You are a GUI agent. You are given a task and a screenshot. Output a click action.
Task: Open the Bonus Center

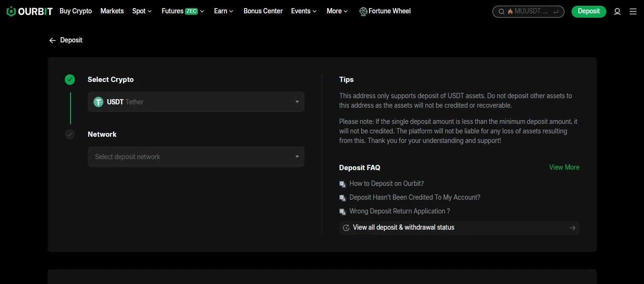263,11
